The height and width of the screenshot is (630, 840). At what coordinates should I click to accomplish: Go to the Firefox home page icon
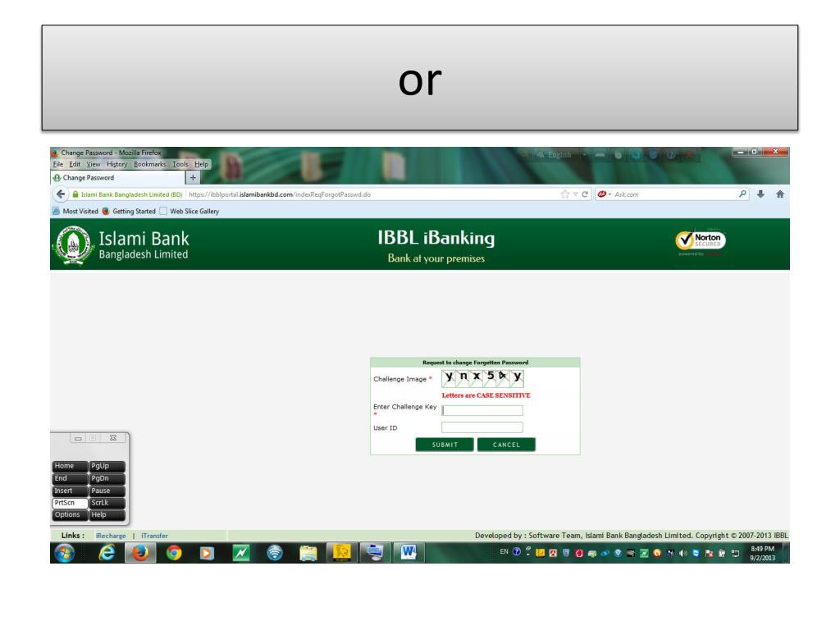point(780,194)
